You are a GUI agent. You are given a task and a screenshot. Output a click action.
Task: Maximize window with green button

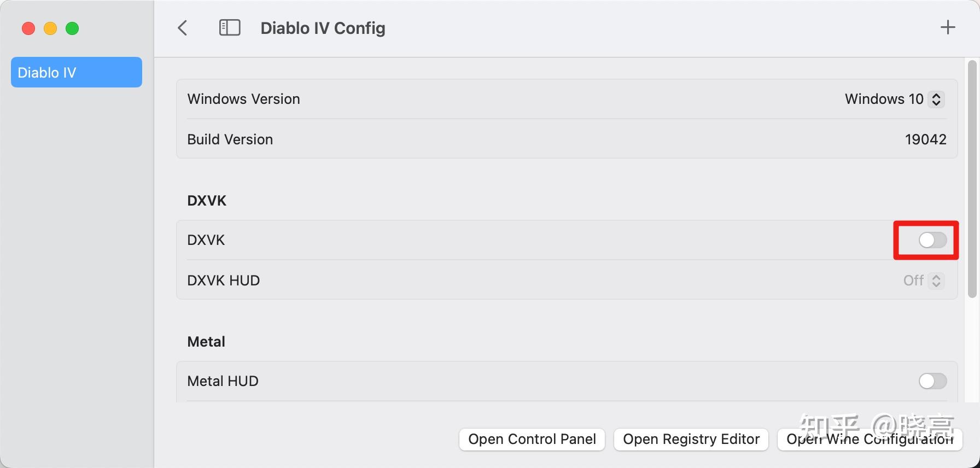tap(72, 28)
